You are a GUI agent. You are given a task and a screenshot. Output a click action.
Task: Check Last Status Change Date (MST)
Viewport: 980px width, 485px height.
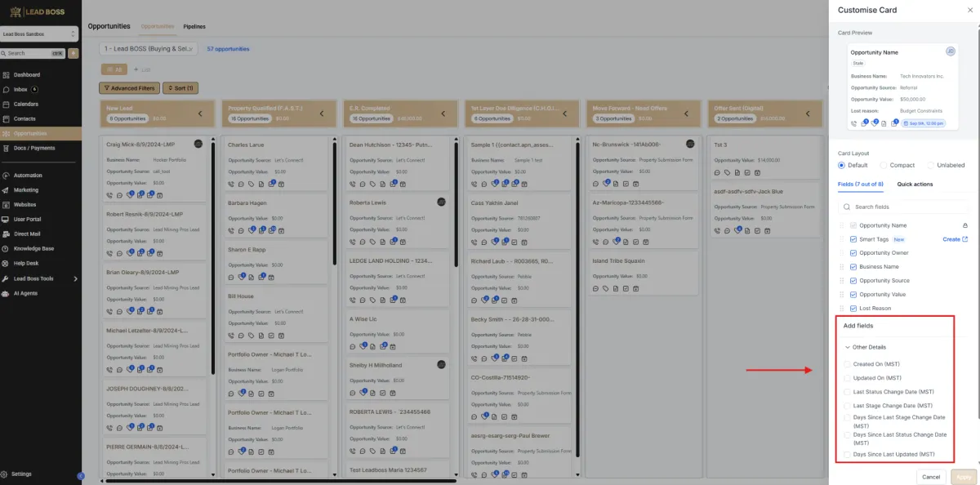[848, 392]
